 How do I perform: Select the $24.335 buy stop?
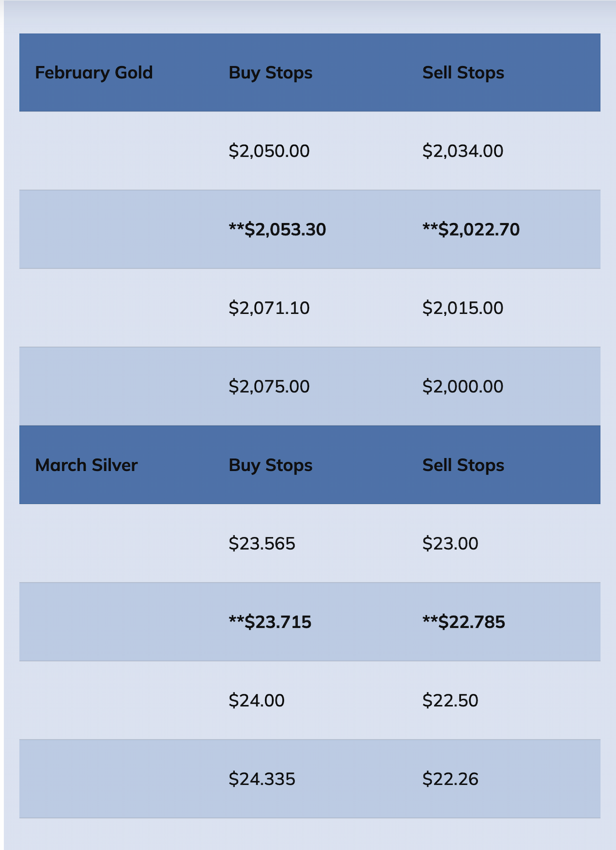[262, 779]
